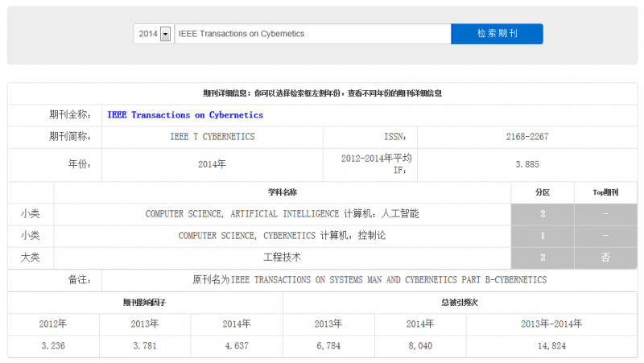Image resolution: width=644 pixels, height=363 pixels.
Task: Click the 分区 value 1 for Cybernetics
Action: (543, 236)
